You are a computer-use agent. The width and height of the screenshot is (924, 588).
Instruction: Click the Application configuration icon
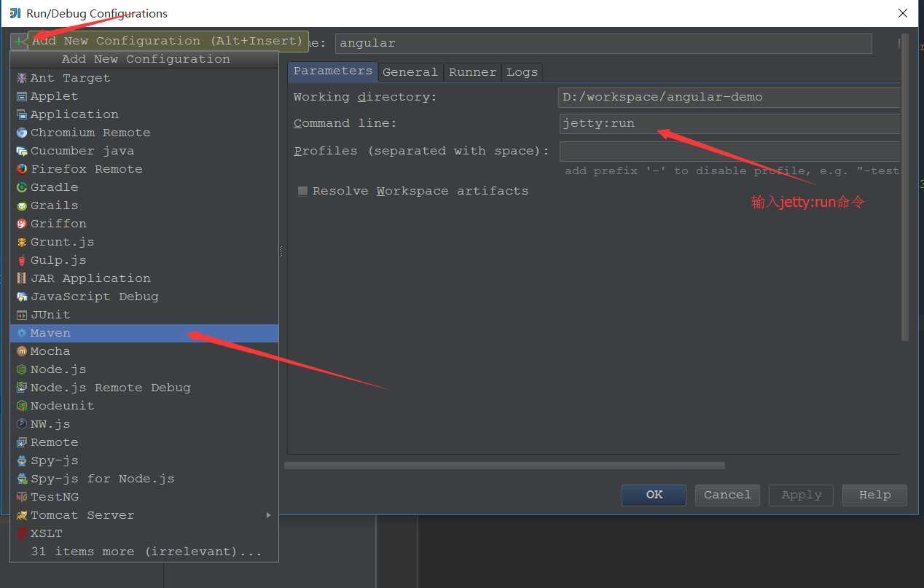[x=22, y=114]
